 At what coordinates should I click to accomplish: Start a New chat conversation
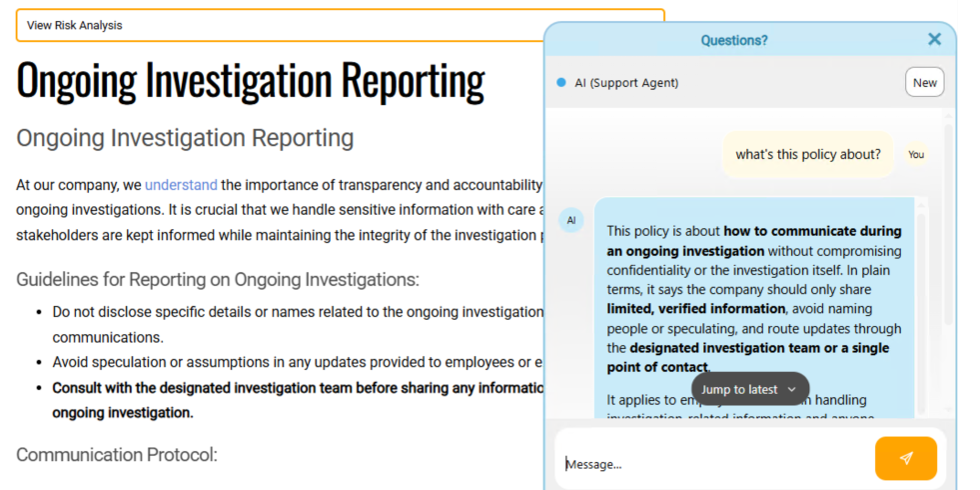pos(924,83)
